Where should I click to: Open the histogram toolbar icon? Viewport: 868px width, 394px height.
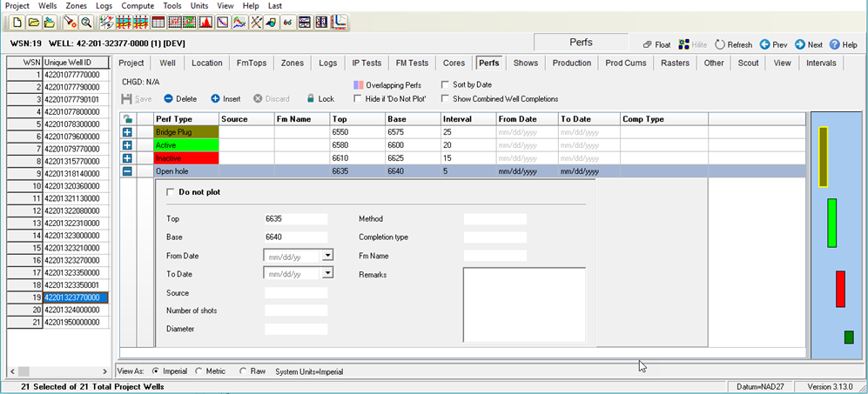point(205,23)
